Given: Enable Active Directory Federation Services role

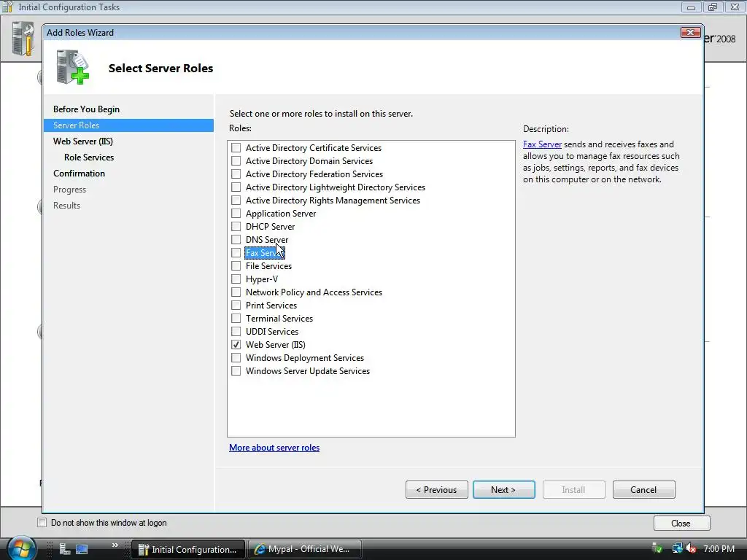Looking at the screenshot, I should 236,174.
